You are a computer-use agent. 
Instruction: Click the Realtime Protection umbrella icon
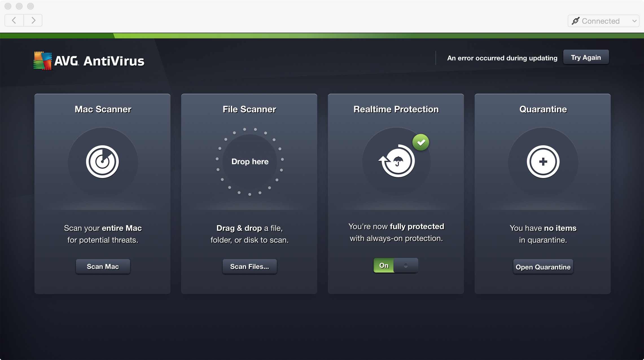point(396,161)
